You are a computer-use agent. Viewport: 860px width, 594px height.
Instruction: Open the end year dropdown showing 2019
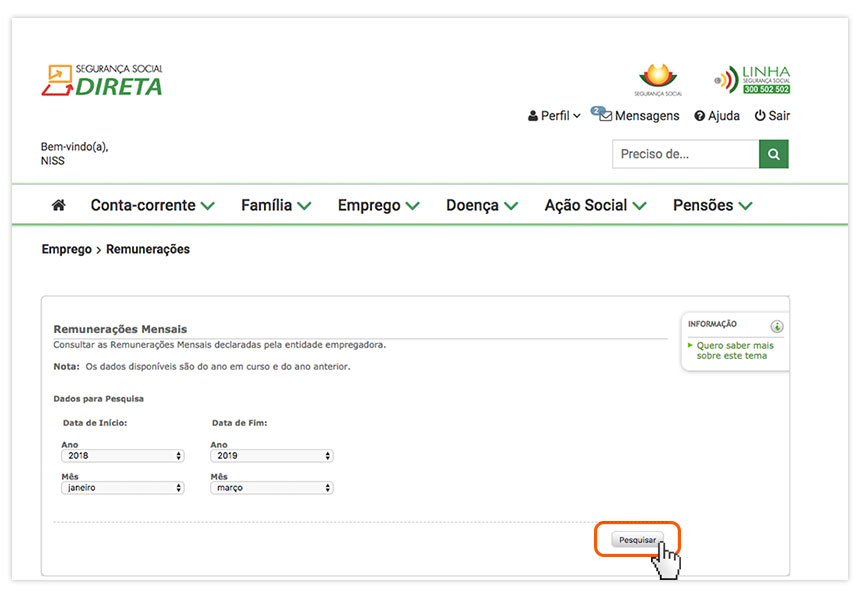click(271, 456)
